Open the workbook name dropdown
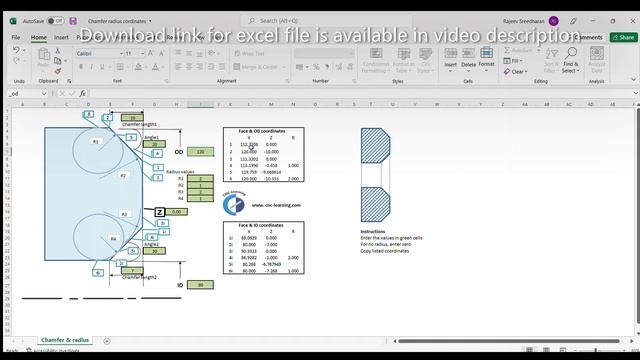The height and width of the screenshot is (360, 640). point(150,21)
